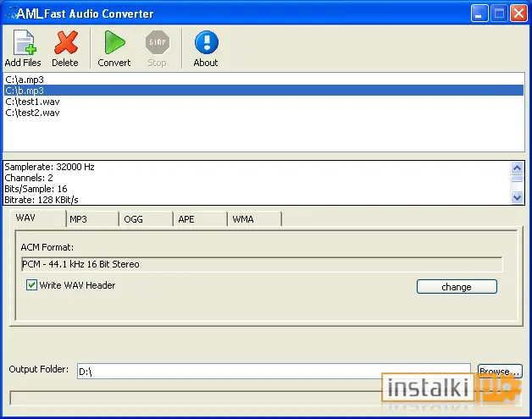Click in the Output Folder input field
The height and width of the screenshot is (419, 532).
tap(274, 372)
